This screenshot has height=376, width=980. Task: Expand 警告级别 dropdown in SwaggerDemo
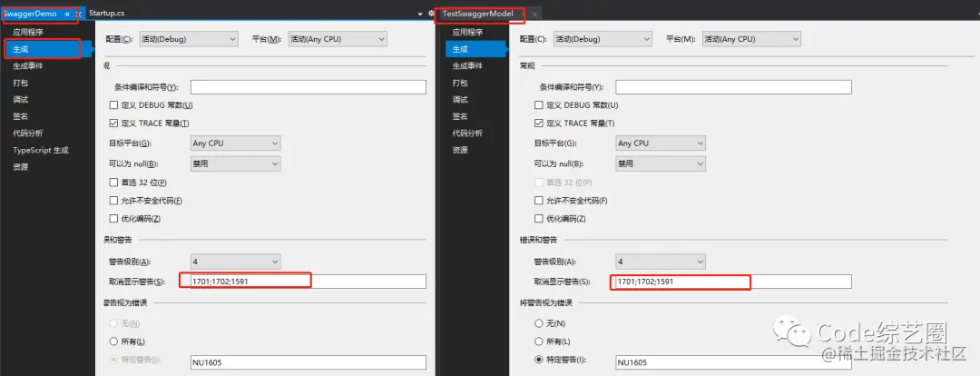(235, 262)
